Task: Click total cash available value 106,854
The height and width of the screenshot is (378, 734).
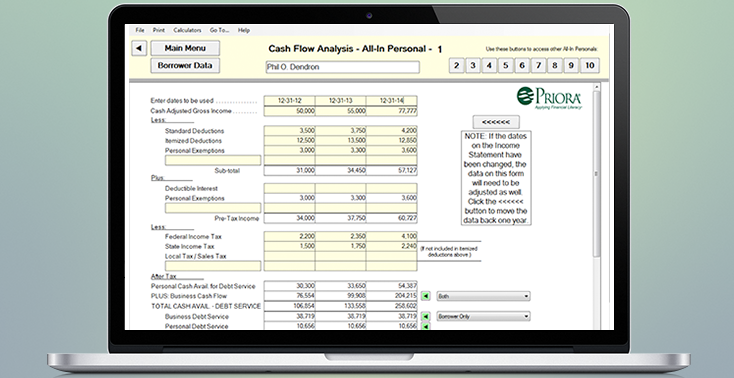Action: 289,306
